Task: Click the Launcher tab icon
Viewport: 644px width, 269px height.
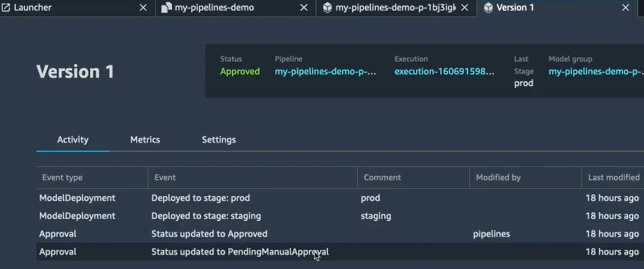Action: click(x=7, y=8)
